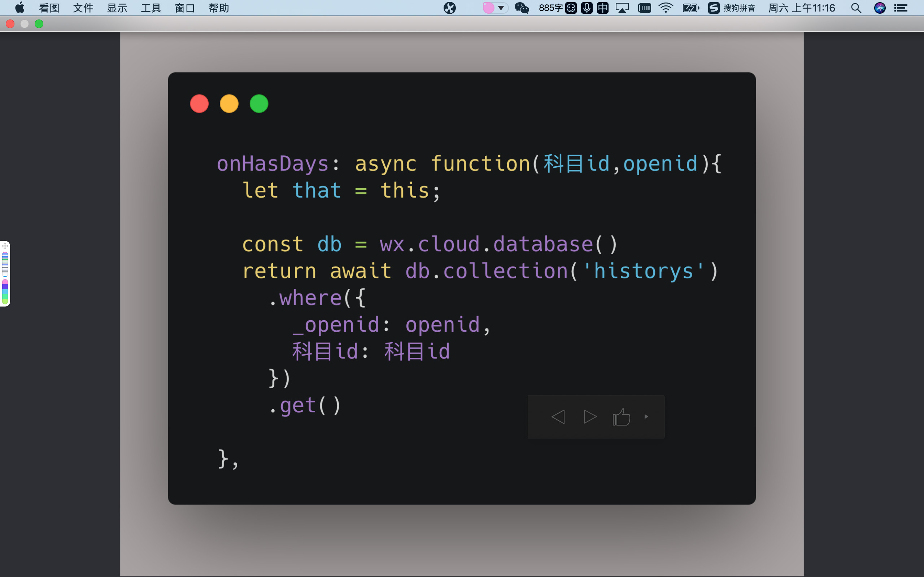Screen dimensions: 924x577
Task: Open WeChat icon in menu bar
Action: [x=522, y=8]
